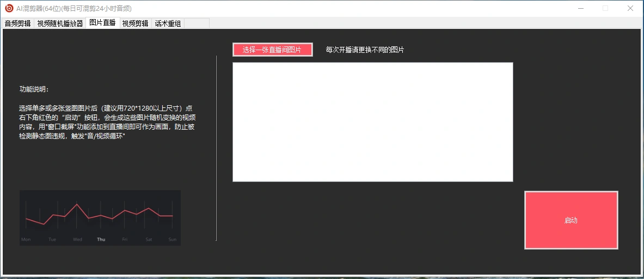
Task: Minimize the AI混剪器 window
Action: click(x=581, y=8)
